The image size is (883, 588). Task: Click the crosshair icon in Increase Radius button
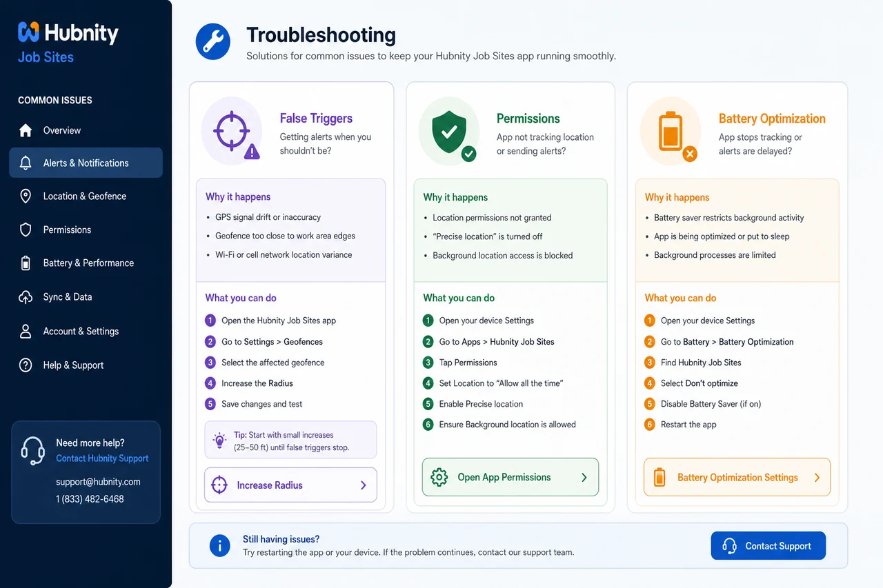[219, 485]
